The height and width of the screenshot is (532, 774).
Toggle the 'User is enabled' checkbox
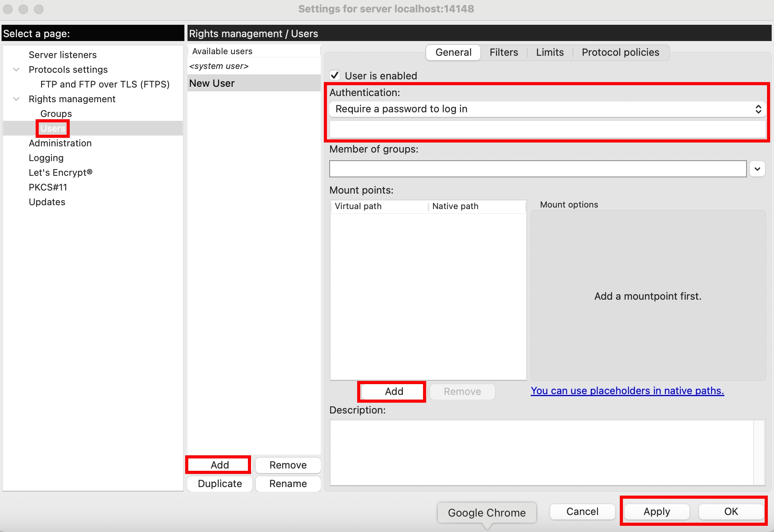(335, 75)
